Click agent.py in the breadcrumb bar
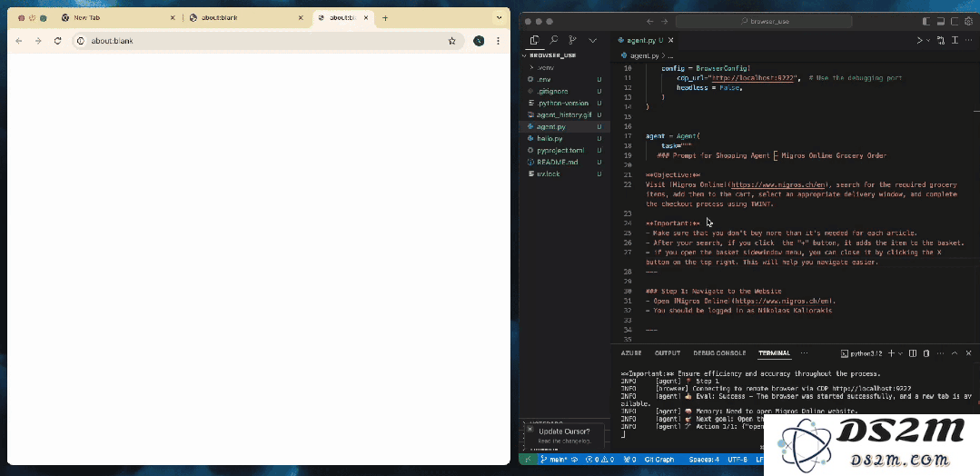This screenshot has height=476, width=980. point(643,55)
